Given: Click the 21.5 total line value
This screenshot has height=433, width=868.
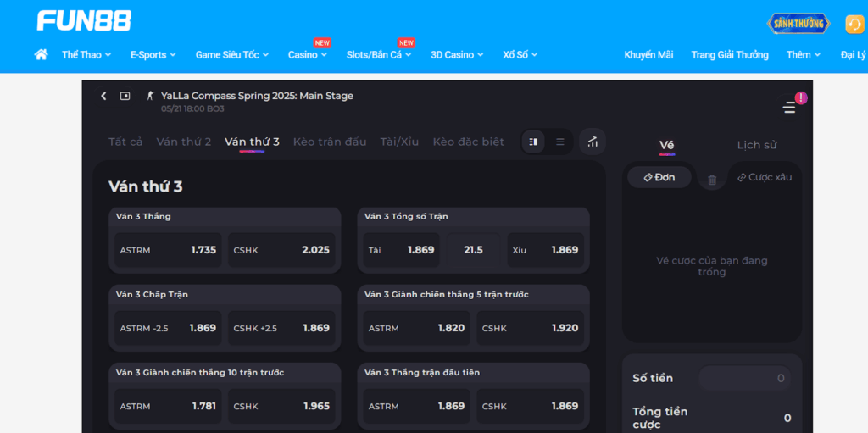Looking at the screenshot, I should tap(473, 250).
